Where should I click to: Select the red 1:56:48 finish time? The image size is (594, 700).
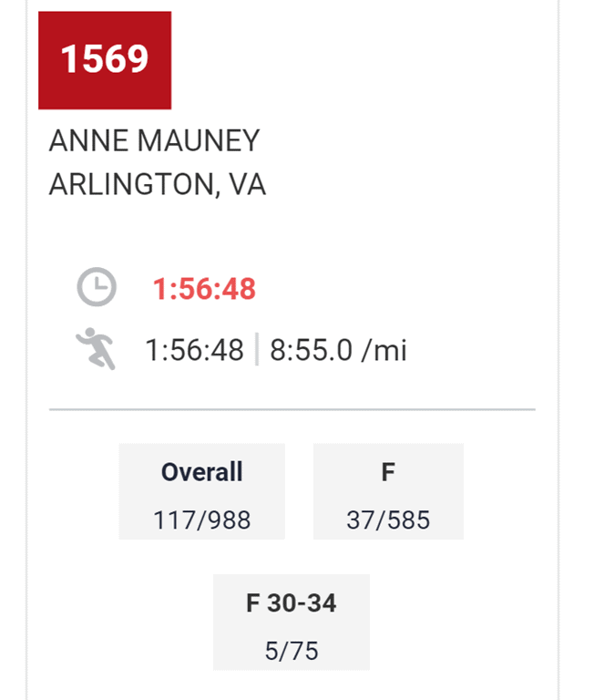(204, 289)
